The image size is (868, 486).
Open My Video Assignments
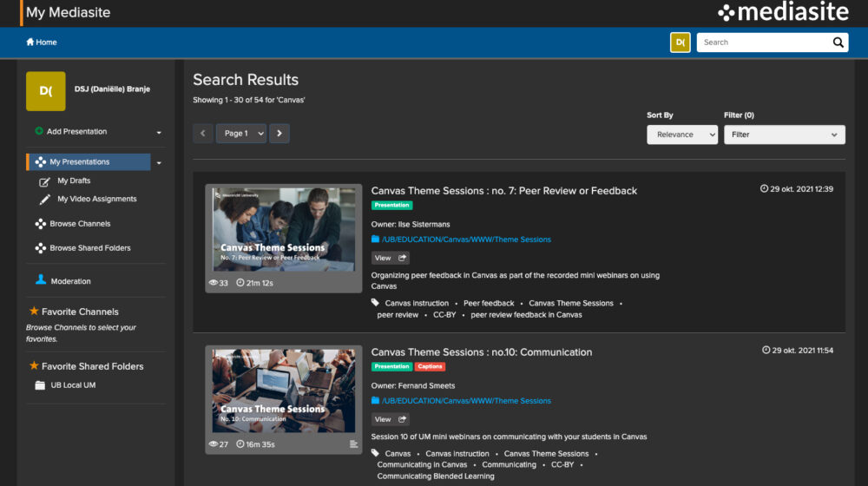tap(97, 199)
